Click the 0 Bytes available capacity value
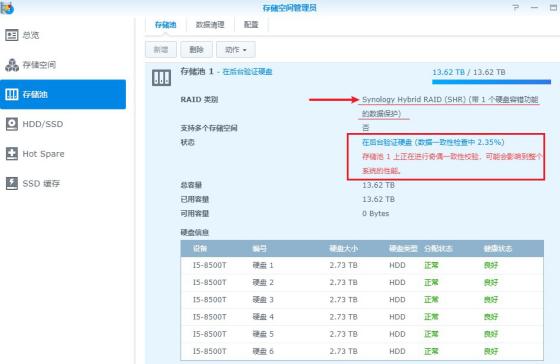560x364 pixels. click(375, 214)
